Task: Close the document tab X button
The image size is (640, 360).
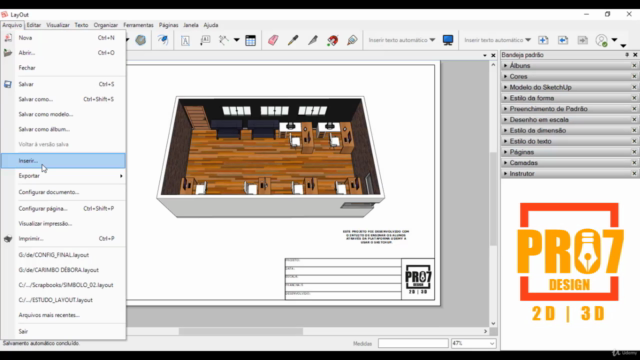Action: (x=493, y=55)
